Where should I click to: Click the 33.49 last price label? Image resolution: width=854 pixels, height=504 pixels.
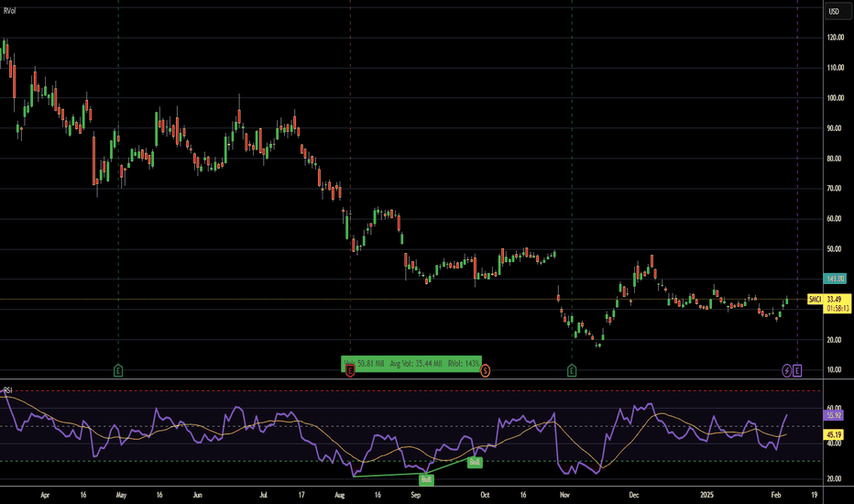click(834, 299)
